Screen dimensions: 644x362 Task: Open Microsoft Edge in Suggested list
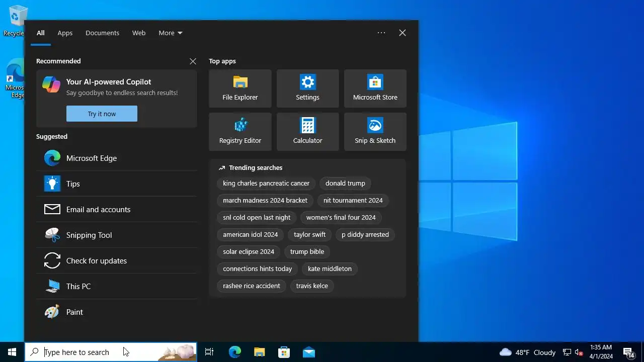pyautogui.click(x=116, y=158)
